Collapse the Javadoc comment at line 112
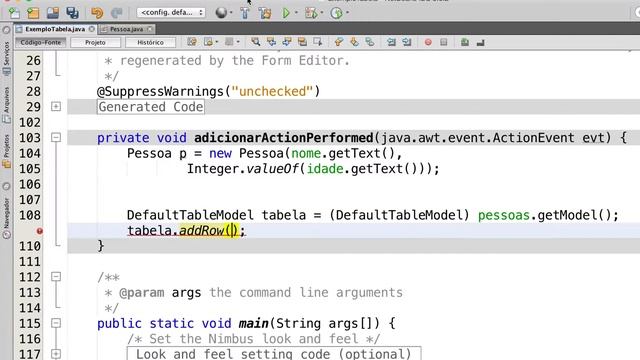Image resolution: width=640 pixels, height=360 pixels. point(56,277)
